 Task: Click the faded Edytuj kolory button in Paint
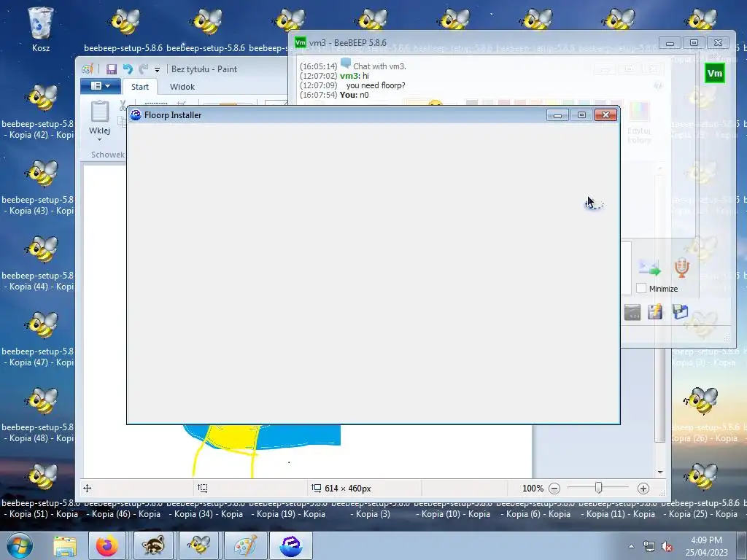tap(639, 122)
